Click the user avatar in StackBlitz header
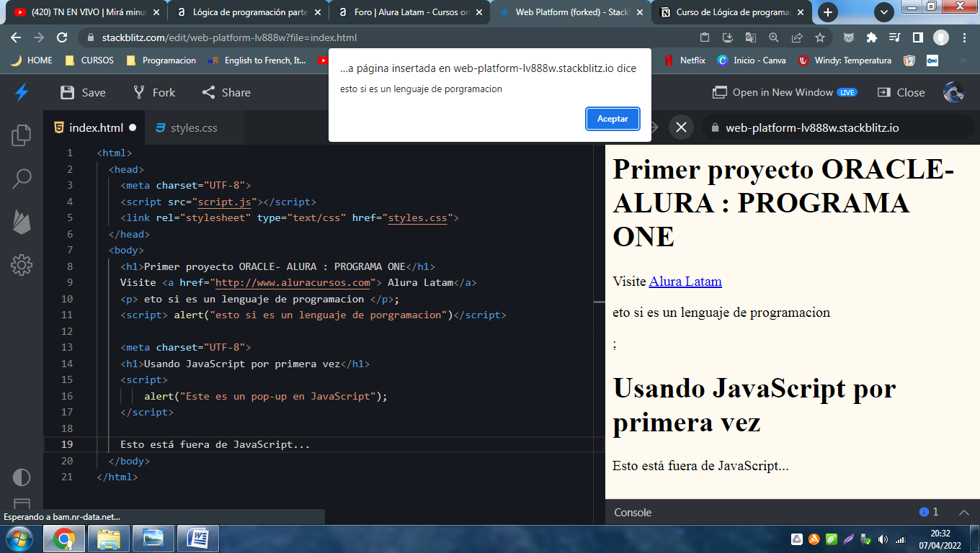The width and height of the screenshot is (980, 553). click(x=954, y=92)
